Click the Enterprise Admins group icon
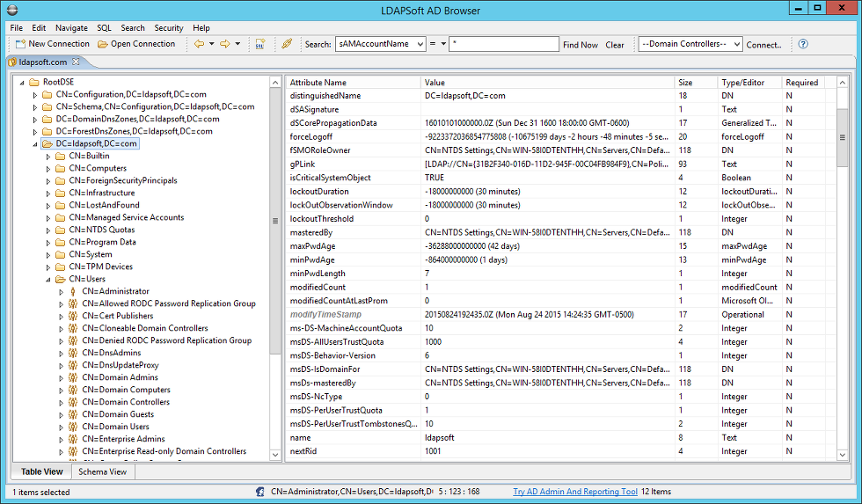862x504 pixels. point(72,439)
